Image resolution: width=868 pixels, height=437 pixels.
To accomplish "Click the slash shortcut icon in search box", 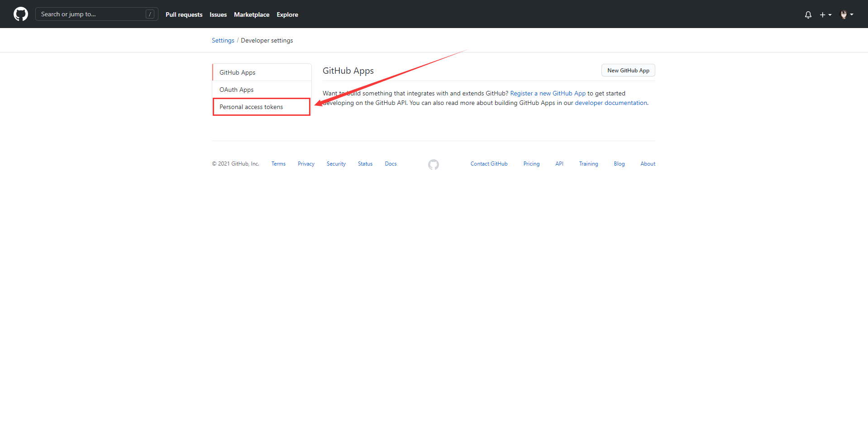I will [150, 14].
